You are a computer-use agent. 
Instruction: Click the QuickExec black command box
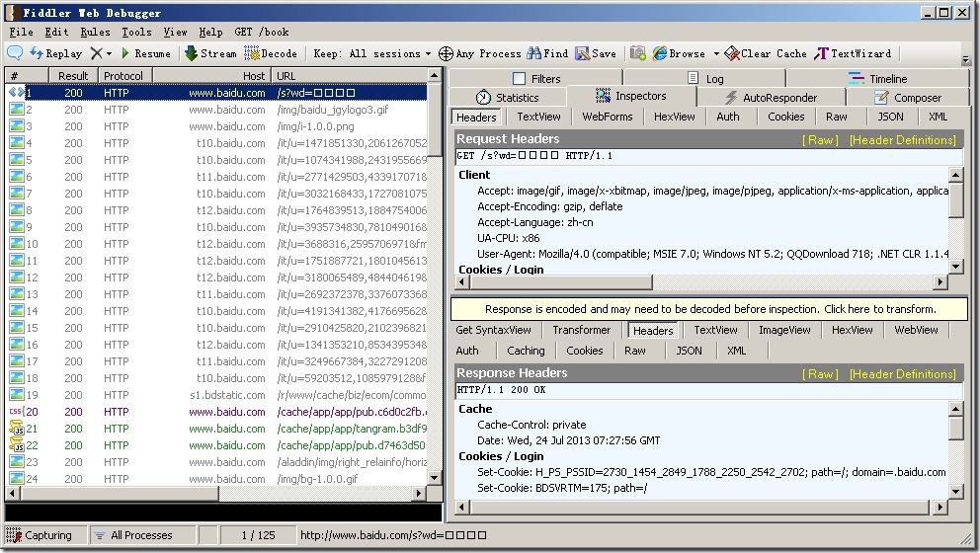pyautogui.click(x=223, y=513)
